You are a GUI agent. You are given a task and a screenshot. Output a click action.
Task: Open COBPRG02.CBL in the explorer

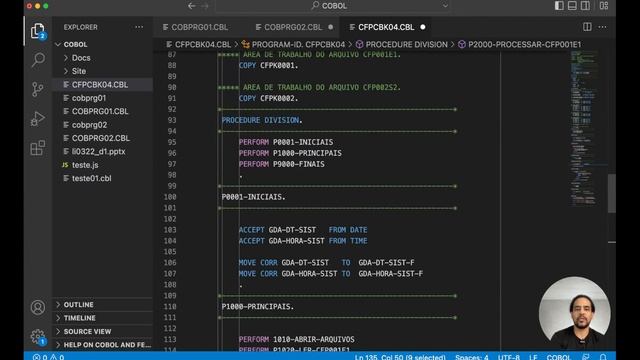point(101,138)
